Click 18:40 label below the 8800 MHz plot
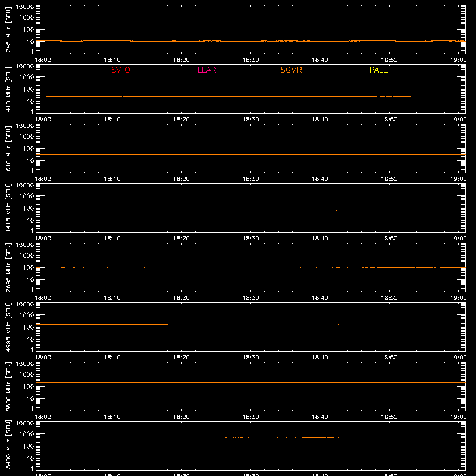476x476 pixels. [x=320, y=417]
